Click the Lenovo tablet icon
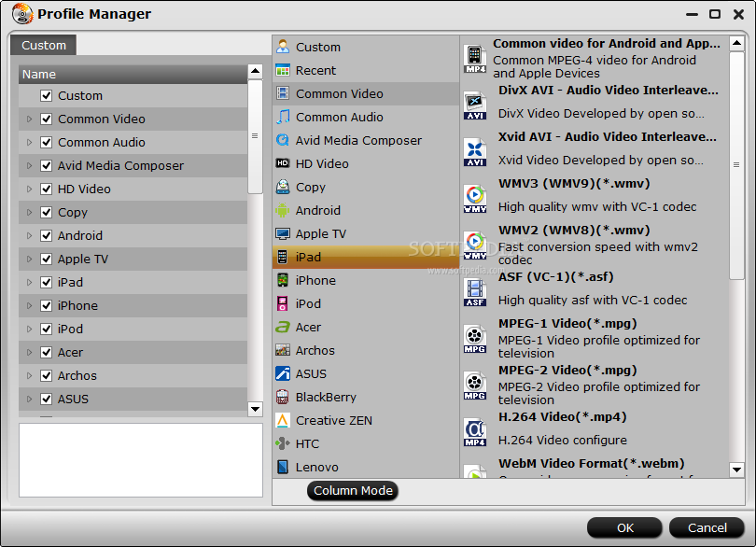 (x=283, y=467)
